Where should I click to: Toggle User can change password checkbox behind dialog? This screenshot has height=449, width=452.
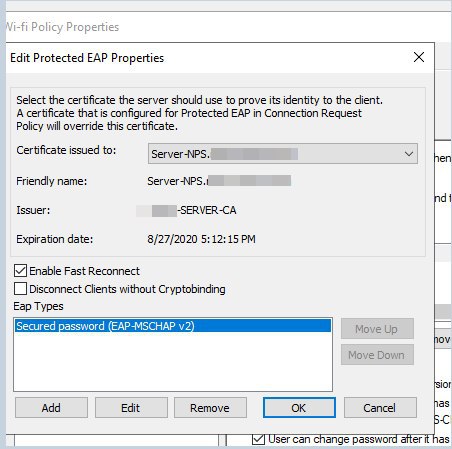pos(258,439)
